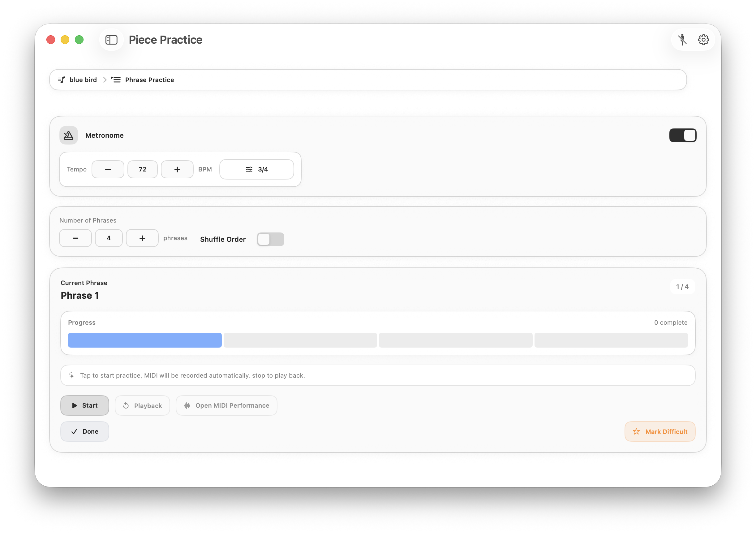
Task: Mark the phrase as Done
Action: point(85,431)
